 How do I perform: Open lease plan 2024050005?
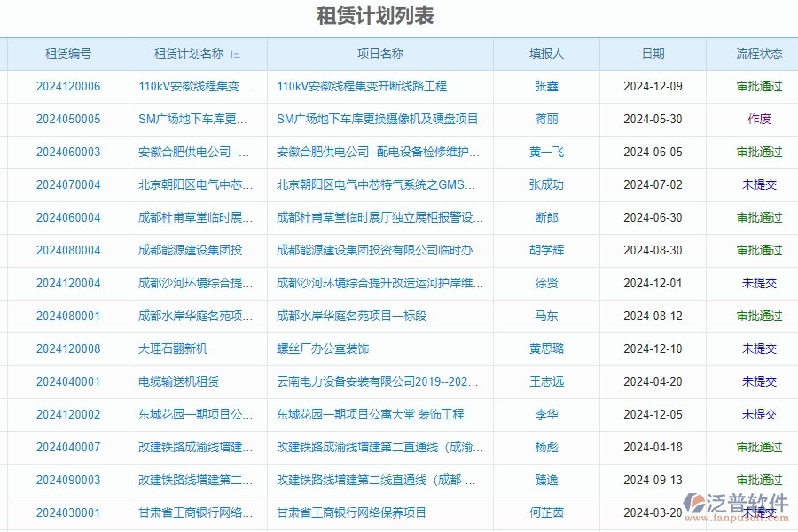pos(68,119)
